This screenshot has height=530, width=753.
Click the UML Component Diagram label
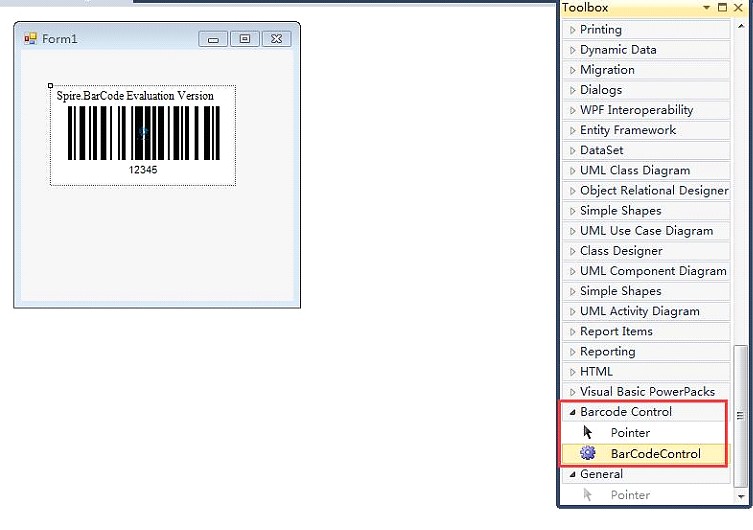[653, 271]
